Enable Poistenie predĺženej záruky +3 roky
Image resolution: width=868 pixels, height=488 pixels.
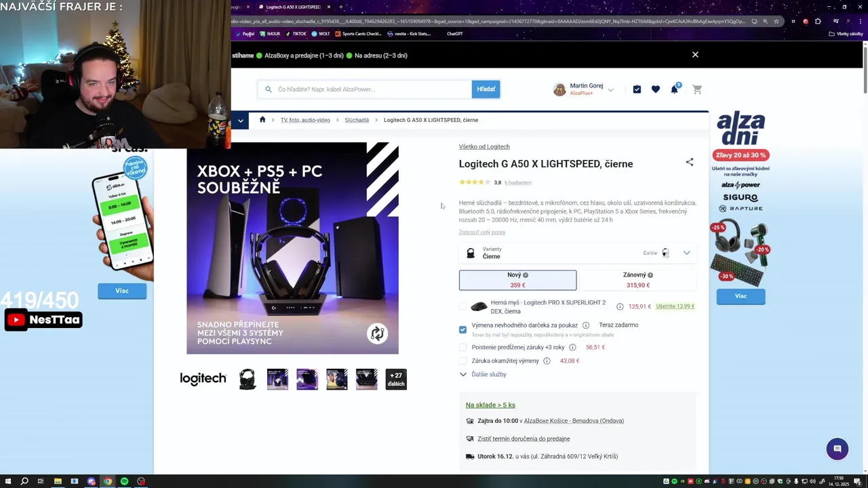click(463, 348)
